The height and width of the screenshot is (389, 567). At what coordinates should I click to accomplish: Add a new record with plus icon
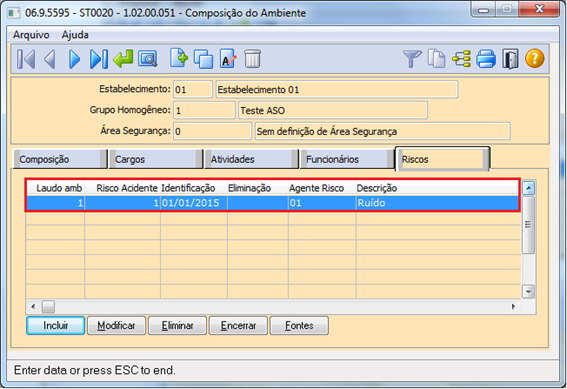coord(179,58)
